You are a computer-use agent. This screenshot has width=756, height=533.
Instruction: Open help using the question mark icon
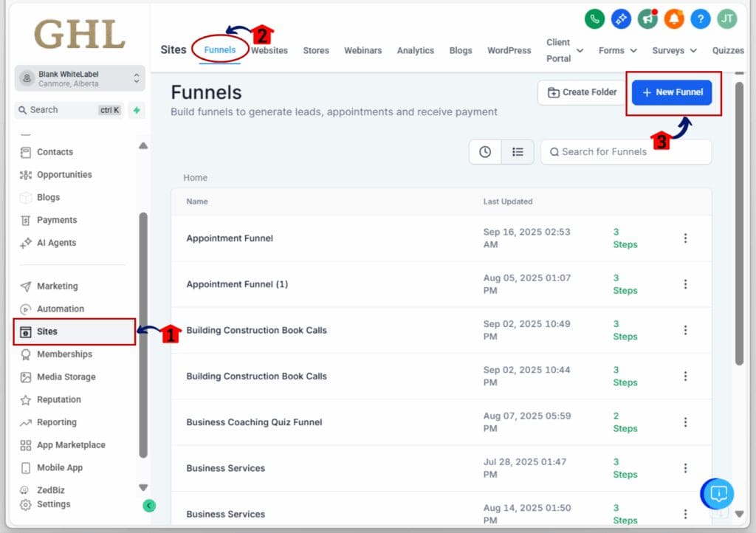701,19
